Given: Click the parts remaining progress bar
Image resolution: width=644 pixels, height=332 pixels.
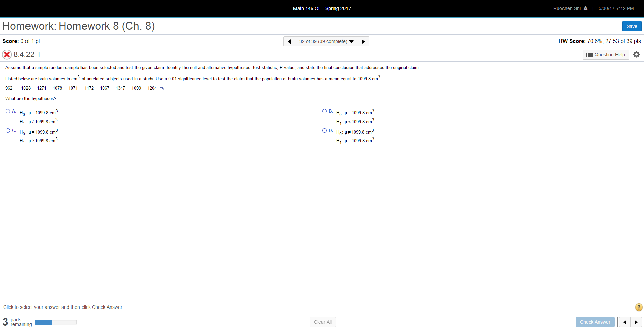Looking at the screenshot, I should (x=56, y=322).
